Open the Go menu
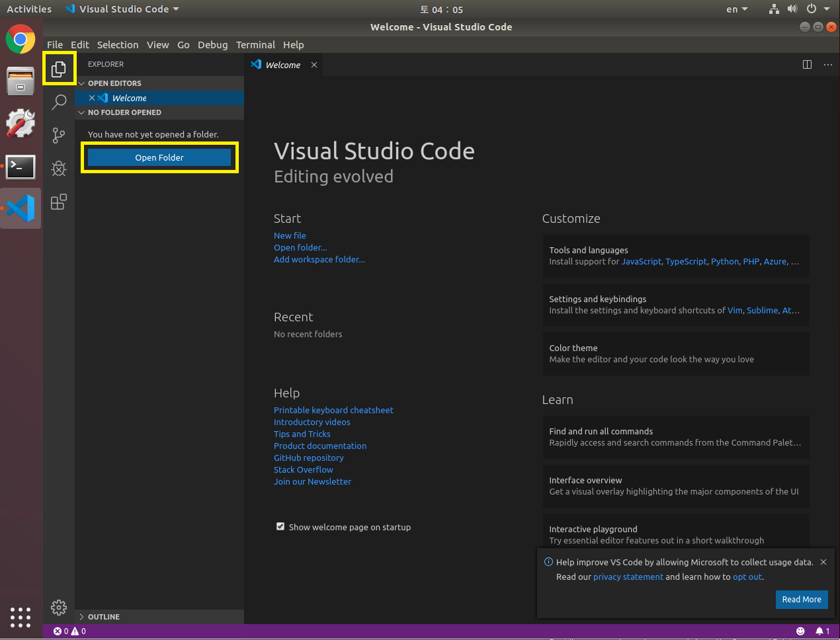The image size is (840, 640). click(x=183, y=45)
